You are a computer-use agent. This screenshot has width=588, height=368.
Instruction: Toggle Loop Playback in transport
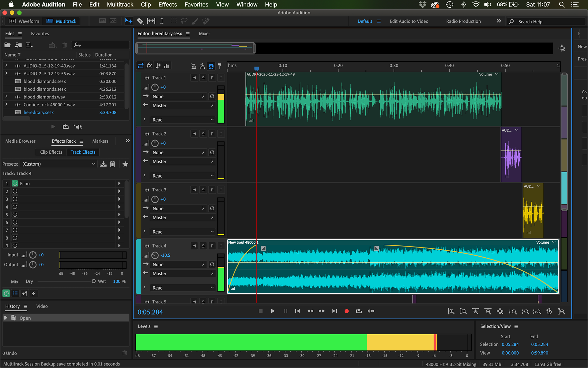coord(359,311)
